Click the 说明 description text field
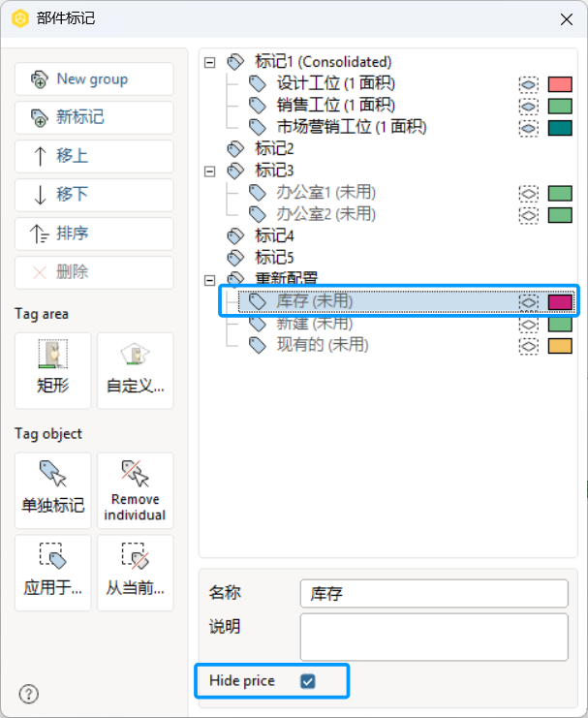The image size is (588, 718). 434,637
